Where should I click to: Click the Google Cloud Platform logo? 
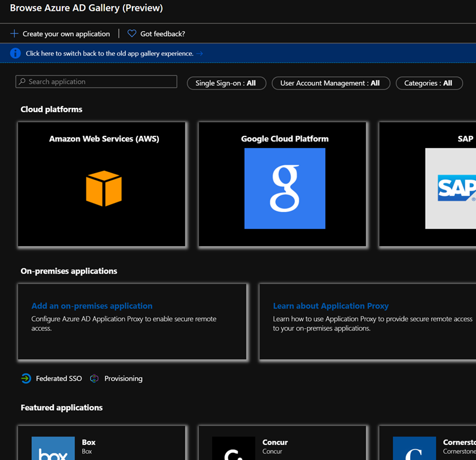285,189
